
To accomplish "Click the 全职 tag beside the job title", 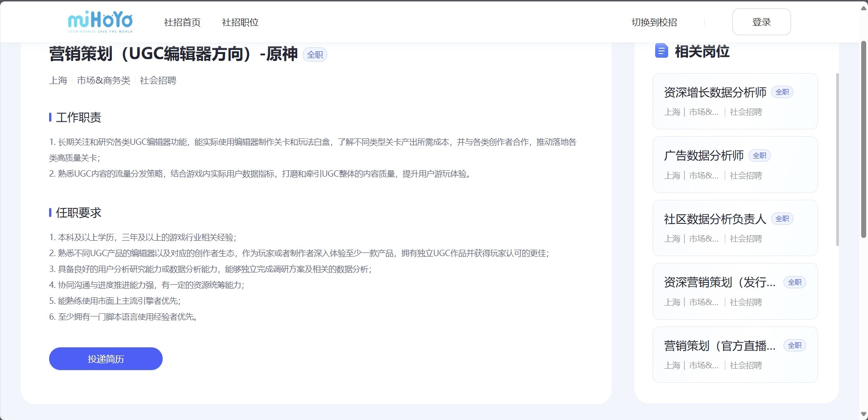I will click(x=315, y=55).
